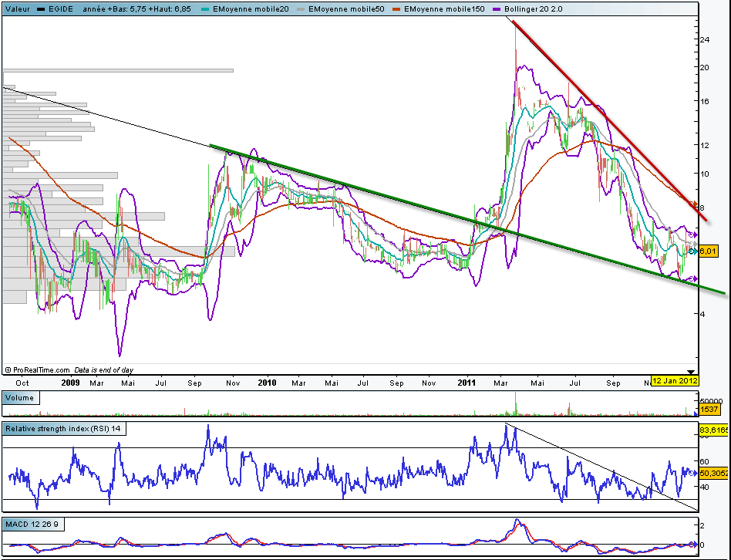Image resolution: width=731 pixels, height=560 pixels.
Task: Click the black triangle above the 12 Jan 2012 date
Action: coord(691,372)
